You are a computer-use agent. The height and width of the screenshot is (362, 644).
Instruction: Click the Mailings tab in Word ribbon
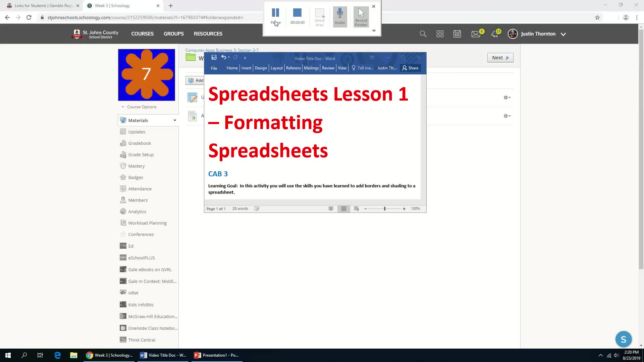pyautogui.click(x=311, y=68)
